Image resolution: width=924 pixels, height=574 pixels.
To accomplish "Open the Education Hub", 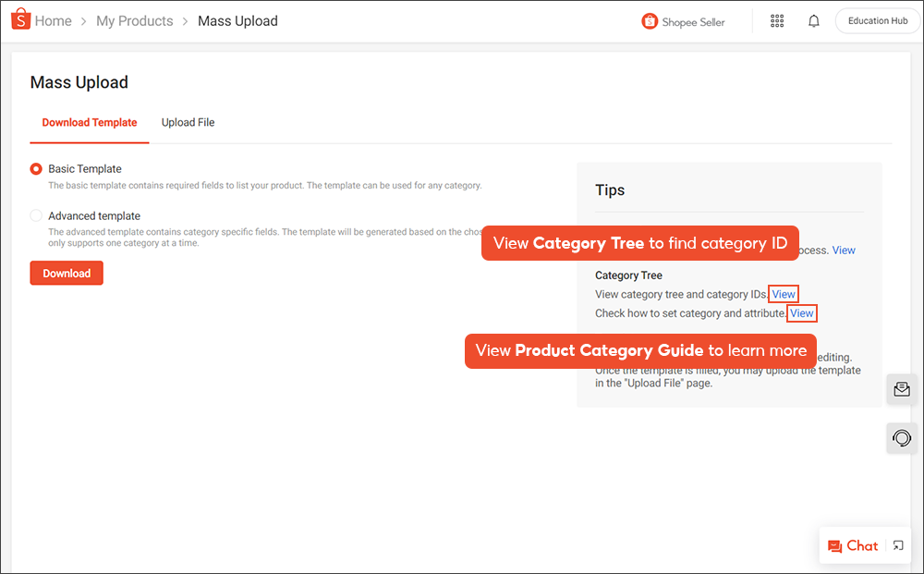I will pos(876,20).
